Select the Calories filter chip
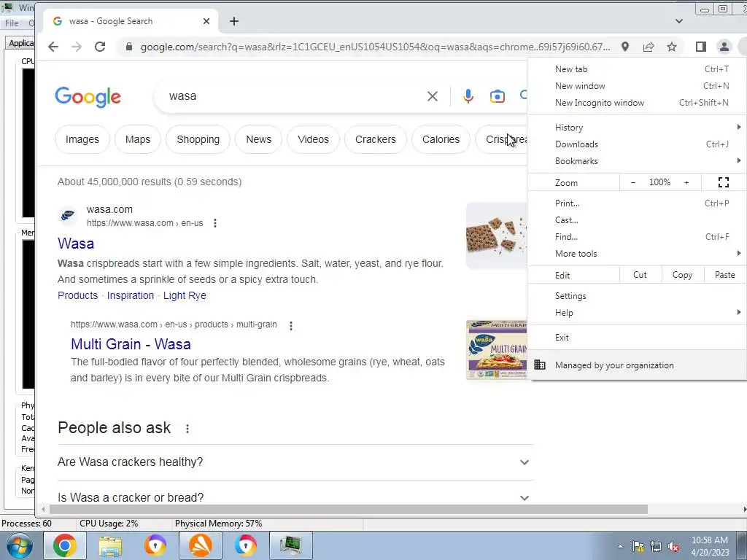The height and width of the screenshot is (560, 747). (x=441, y=139)
